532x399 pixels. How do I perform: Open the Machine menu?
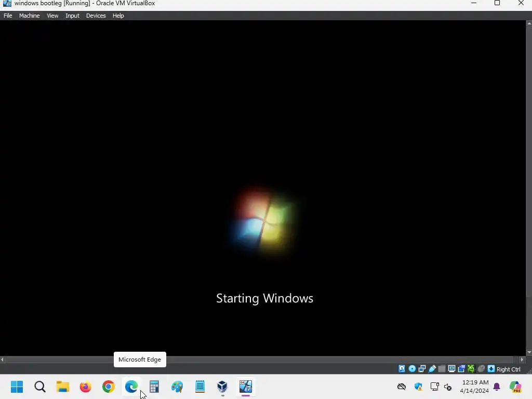(29, 16)
